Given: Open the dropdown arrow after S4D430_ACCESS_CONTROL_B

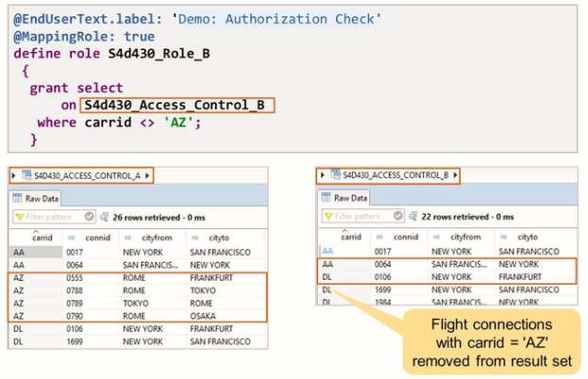Looking at the screenshot, I should point(457,174).
